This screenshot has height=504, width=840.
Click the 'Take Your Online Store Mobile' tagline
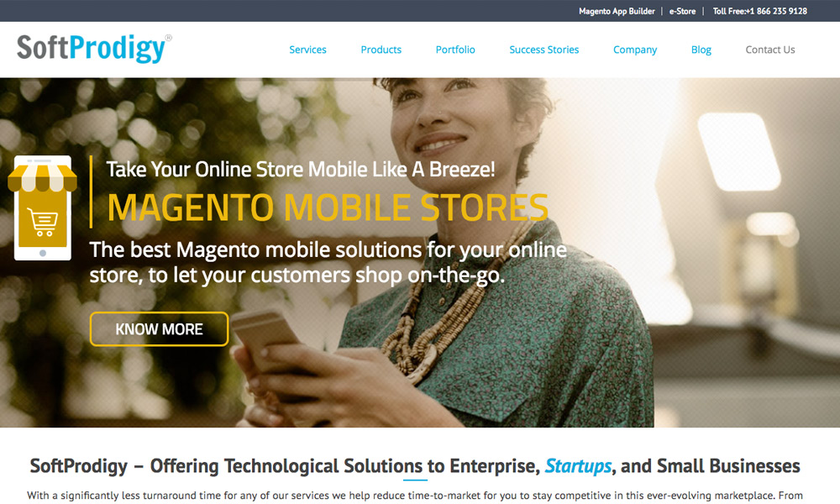[301, 169]
